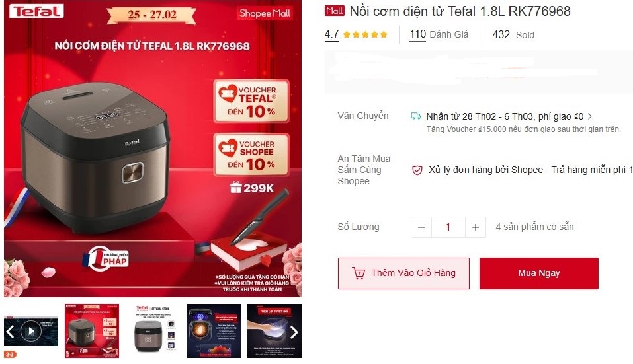Play the product video thumbnail
This screenshot has height=364, width=633.
click(31, 332)
